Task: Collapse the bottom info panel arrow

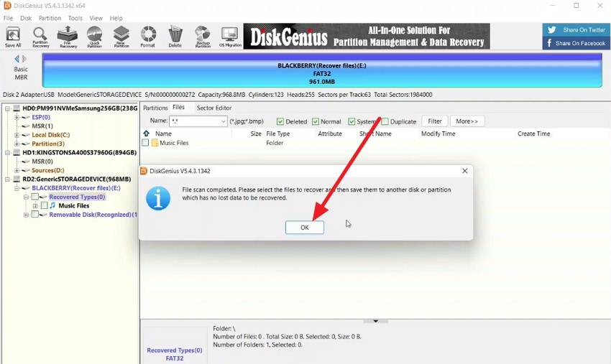Action: point(375,321)
